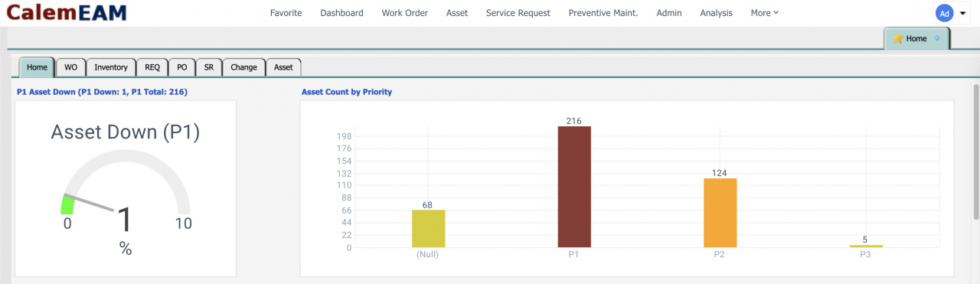Image resolution: width=980 pixels, height=284 pixels.
Task: Click the Asset Count by Priority title
Action: (347, 92)
